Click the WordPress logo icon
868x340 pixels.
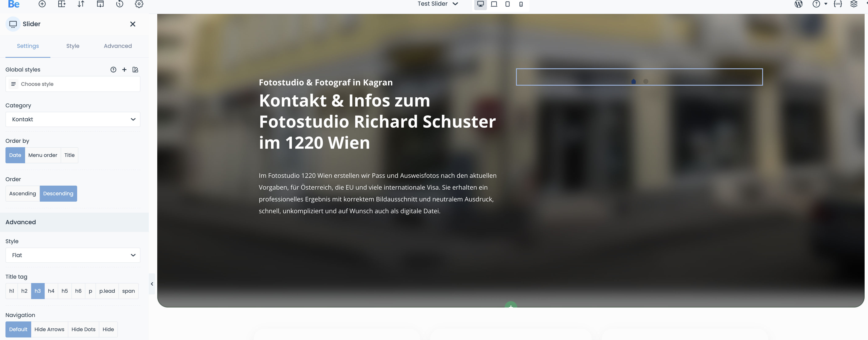click(798, 4)
